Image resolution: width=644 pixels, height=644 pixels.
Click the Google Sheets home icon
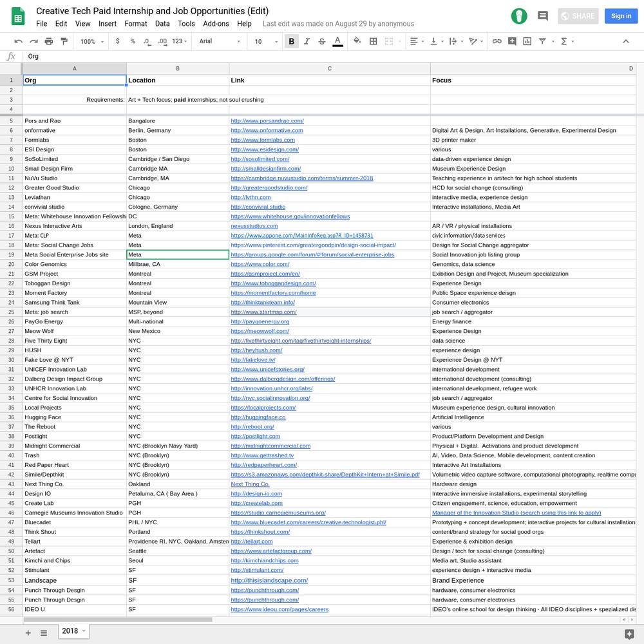[x=18, y=17]
